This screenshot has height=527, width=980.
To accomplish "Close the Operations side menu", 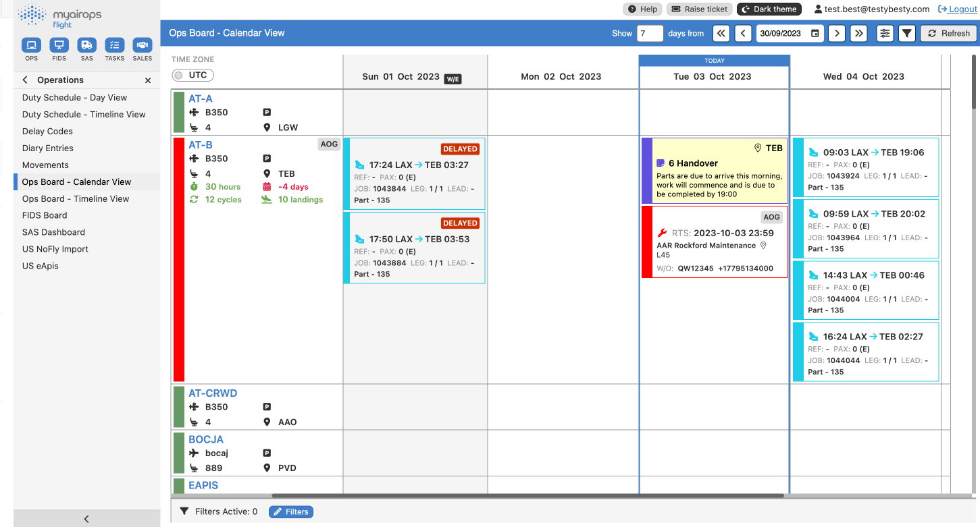I will point(148,80).
